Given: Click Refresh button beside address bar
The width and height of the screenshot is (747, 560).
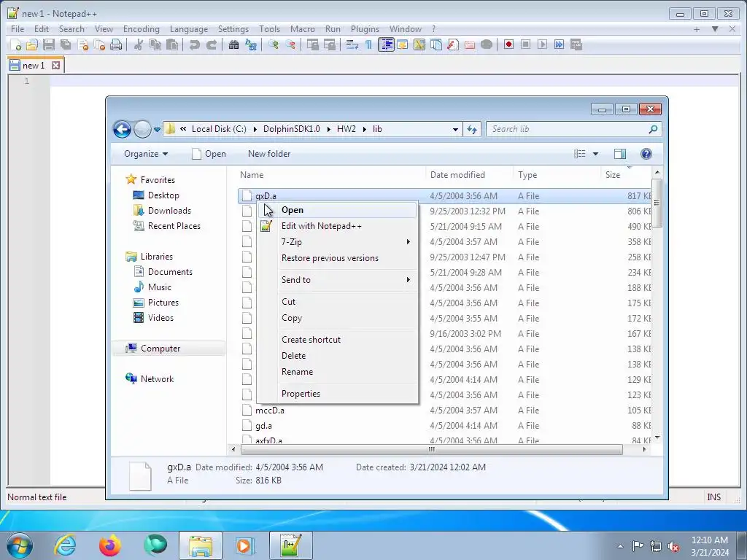Looking at the screenshot, I should (472, 130).
